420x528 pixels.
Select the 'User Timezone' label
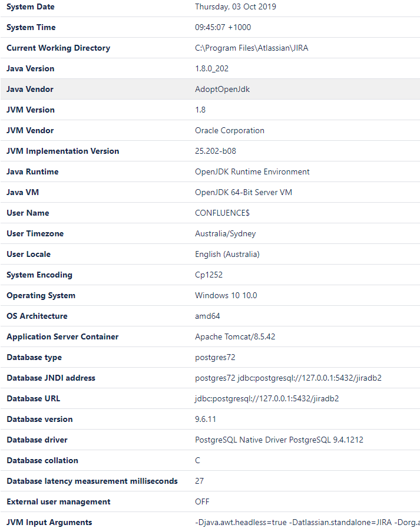tap(35, 233)
